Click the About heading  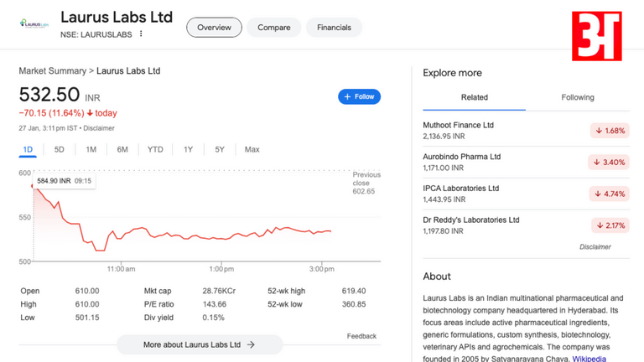click(437, 277)
